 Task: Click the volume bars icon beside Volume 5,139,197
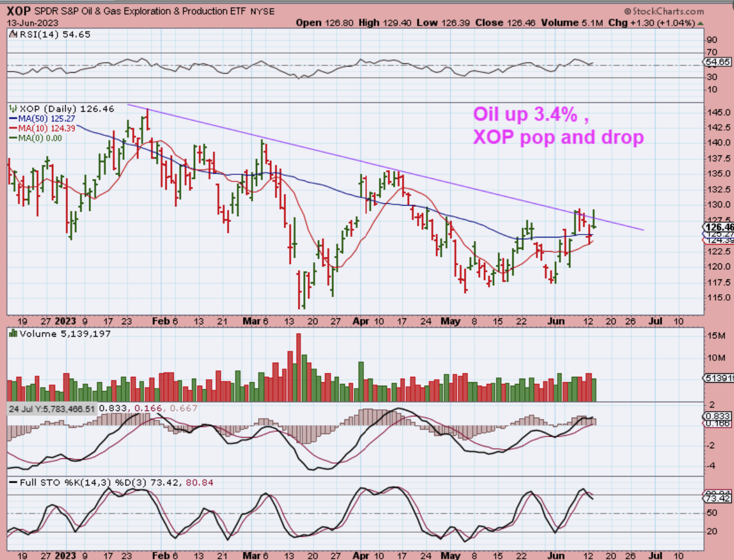point(13,333)
